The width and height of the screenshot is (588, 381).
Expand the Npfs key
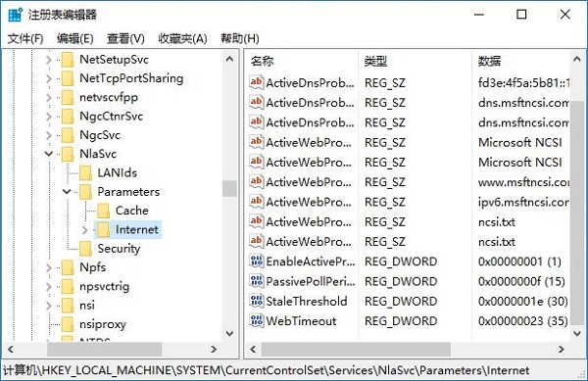coord(49,267)
